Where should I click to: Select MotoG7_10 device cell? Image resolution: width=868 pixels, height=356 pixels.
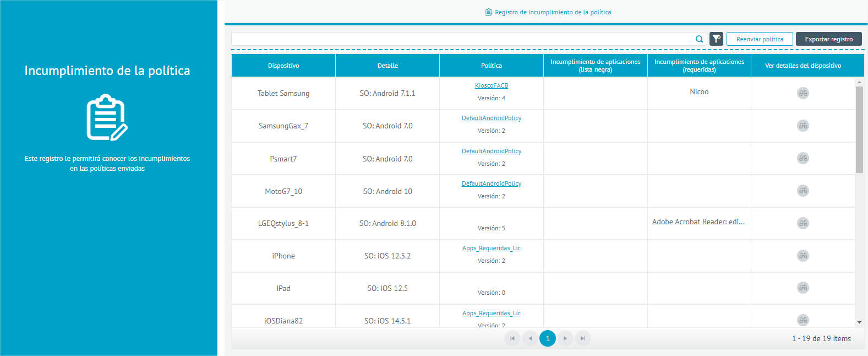click(283, 191)
